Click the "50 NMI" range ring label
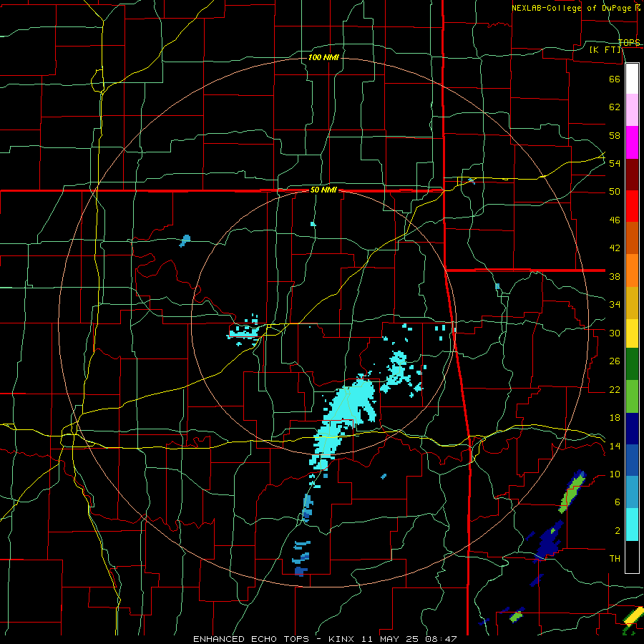Image resolution: width=644 pixels, height=644 pixels. point(323,190)
